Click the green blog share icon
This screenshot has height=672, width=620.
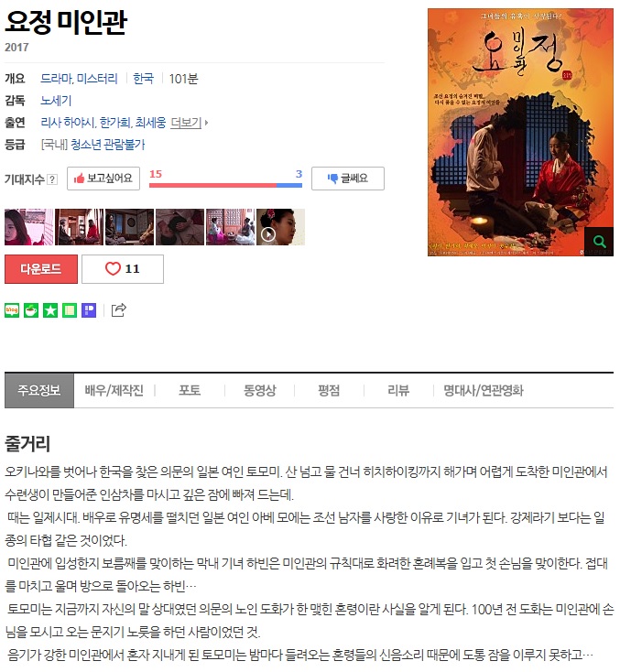click(x=12, y=309)
